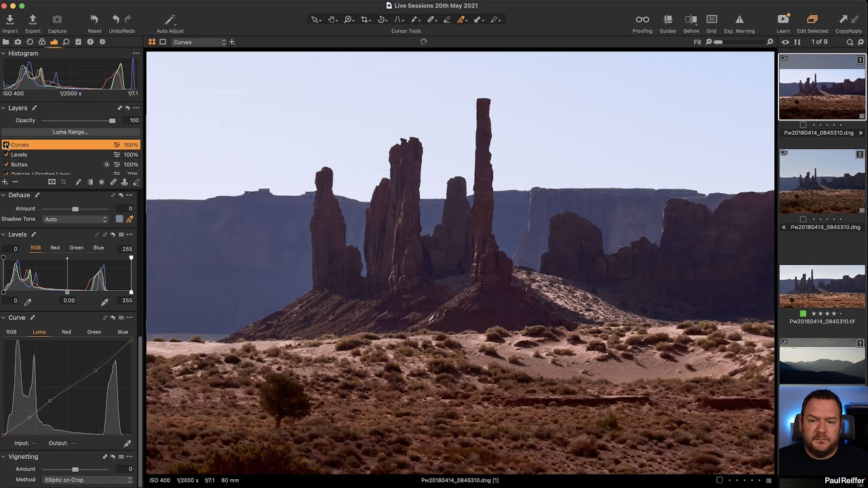Image resolution: width=868 pixels, height=488 pixels.
Task: Click the Reset adjustments icon
Action: click(94, 20)
